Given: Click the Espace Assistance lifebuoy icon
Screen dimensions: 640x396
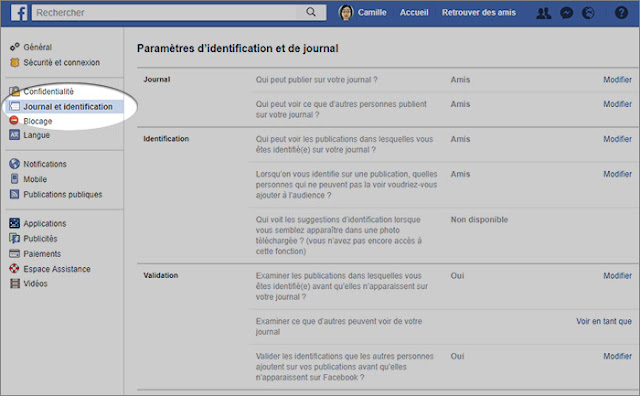Looking at the screenshot, I should click(x=15, y=269).
